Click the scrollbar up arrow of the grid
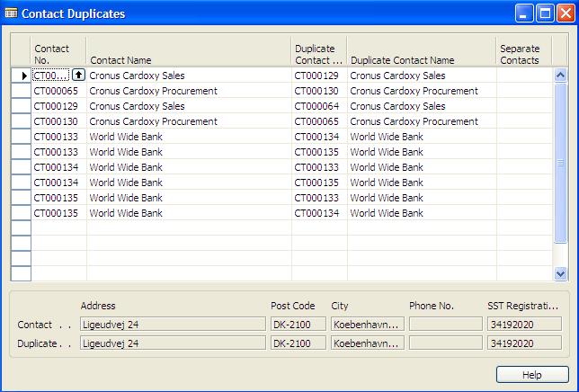This screenshot has width=579, height=392. click(x=560, y=76)
